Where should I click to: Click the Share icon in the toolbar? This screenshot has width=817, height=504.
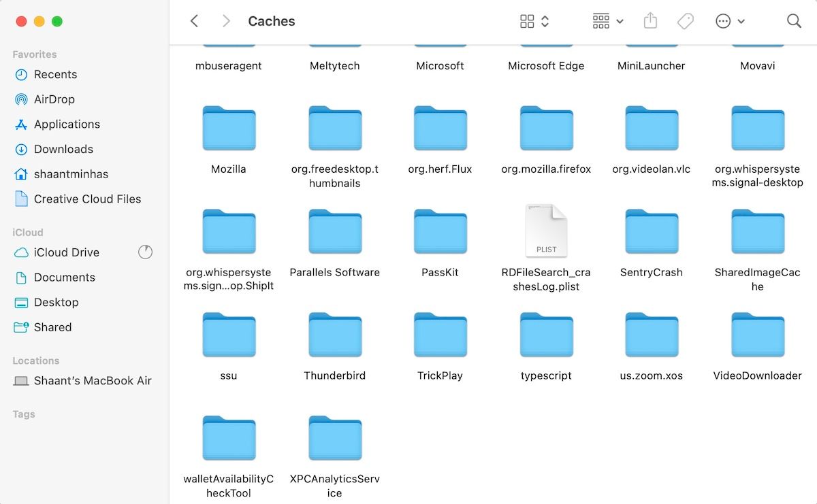click(x=650, y=21)
